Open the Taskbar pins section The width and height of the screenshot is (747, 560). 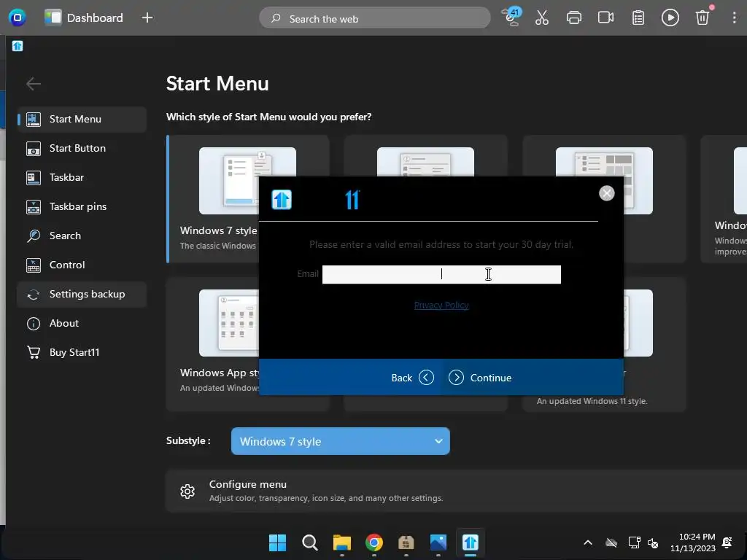pyautogui.click(x=82, y=206)
